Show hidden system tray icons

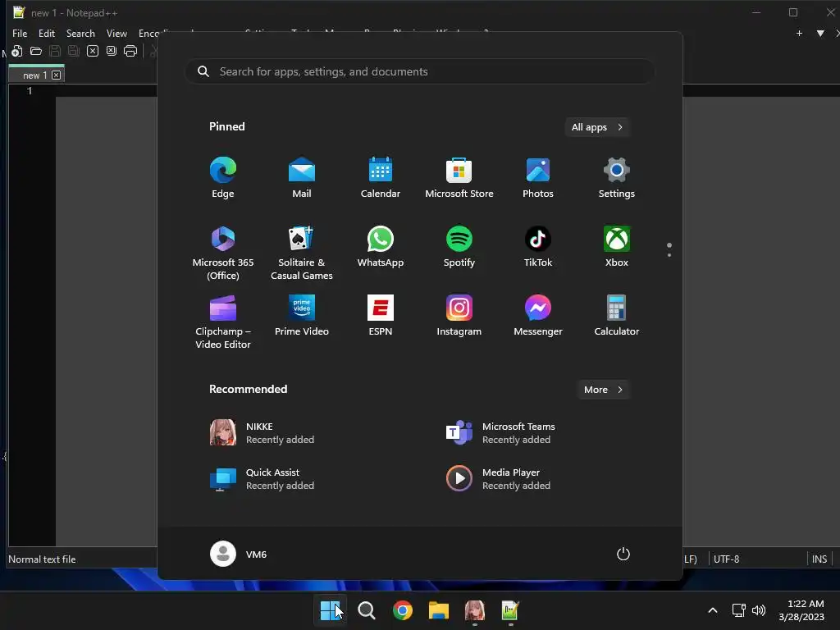[713, 610]
